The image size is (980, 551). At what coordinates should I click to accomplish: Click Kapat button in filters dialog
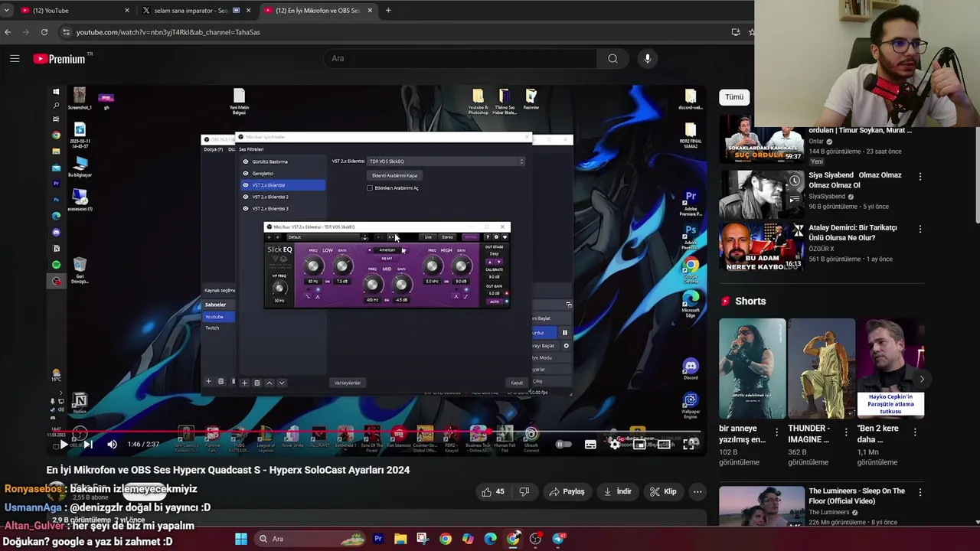pyautogui.click(x=517, y=383)
